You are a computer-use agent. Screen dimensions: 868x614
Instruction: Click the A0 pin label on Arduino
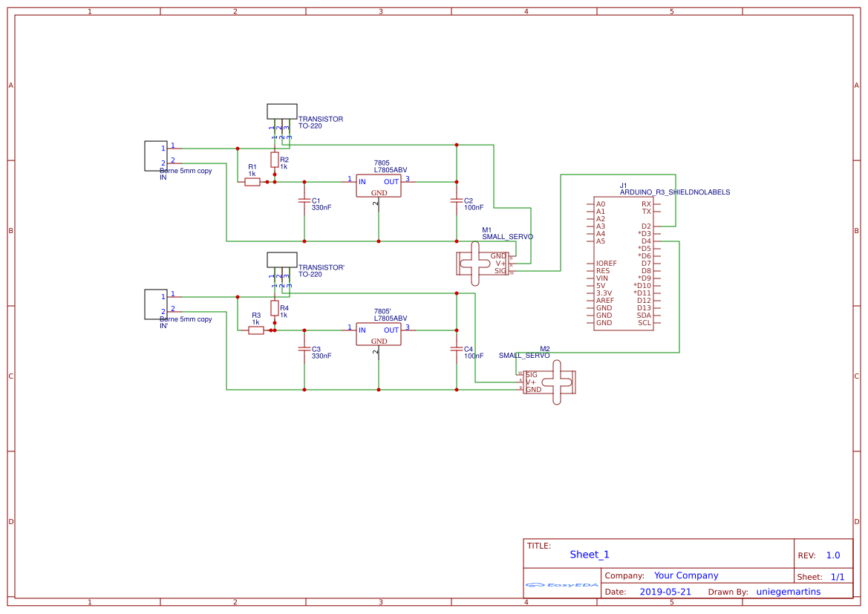pos(601,204)
